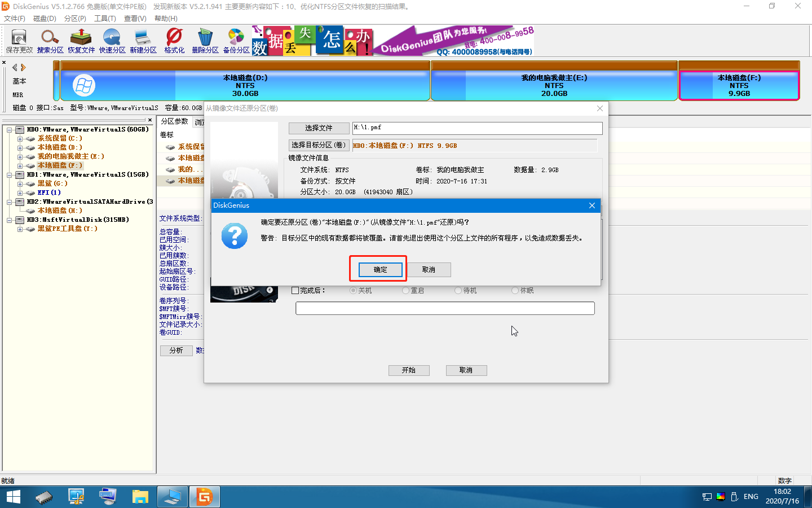
Task: Close the disk tree panel
Action: click(x=150, y=120)
